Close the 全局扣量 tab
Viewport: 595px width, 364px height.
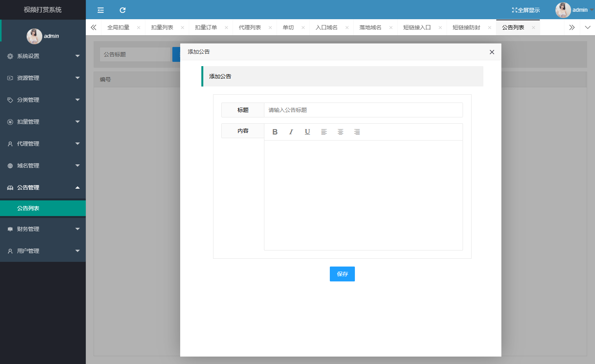pos(139,27)
